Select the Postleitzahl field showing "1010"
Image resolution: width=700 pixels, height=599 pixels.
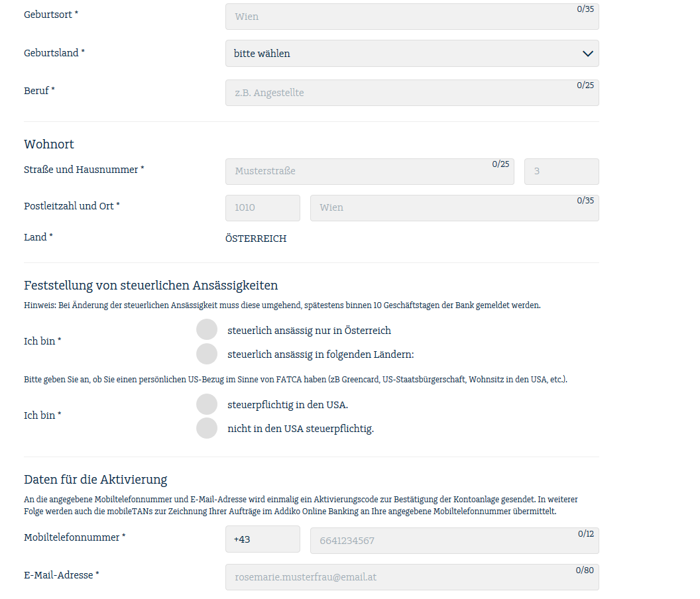point(262,208)
